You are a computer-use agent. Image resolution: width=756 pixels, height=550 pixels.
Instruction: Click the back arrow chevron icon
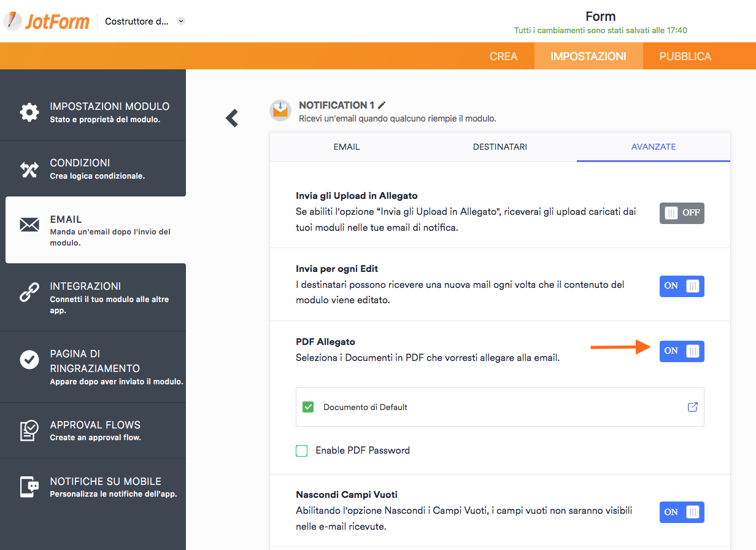click(232, 118)
